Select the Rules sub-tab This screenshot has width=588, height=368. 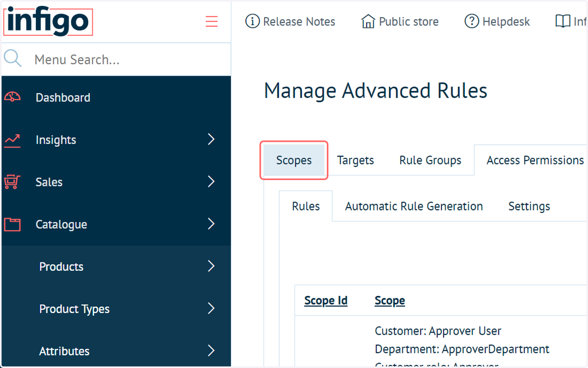pos(306,206)
